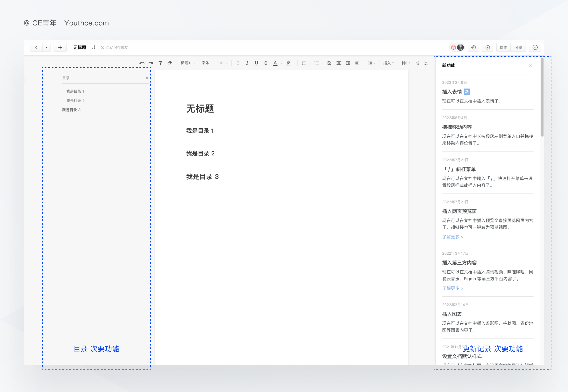The image size is (568, 392).
Task: Click the 分享 button
Action: [518, 47]
